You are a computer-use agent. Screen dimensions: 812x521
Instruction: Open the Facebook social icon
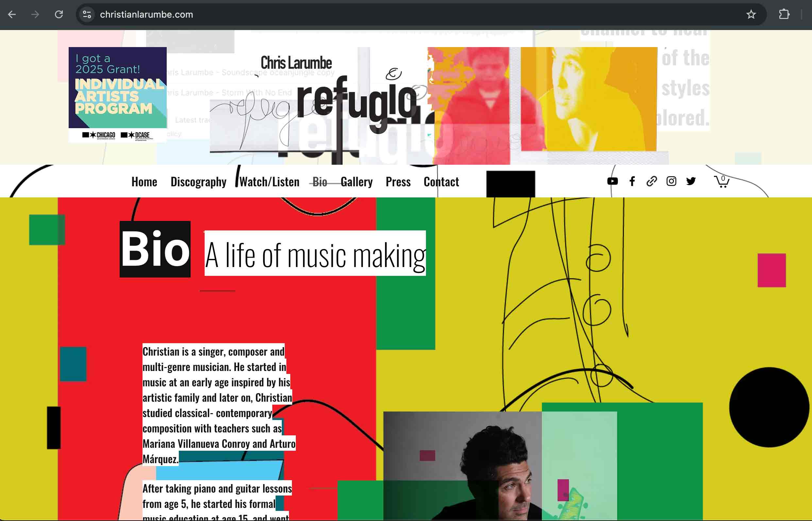(x=632, y=181)
